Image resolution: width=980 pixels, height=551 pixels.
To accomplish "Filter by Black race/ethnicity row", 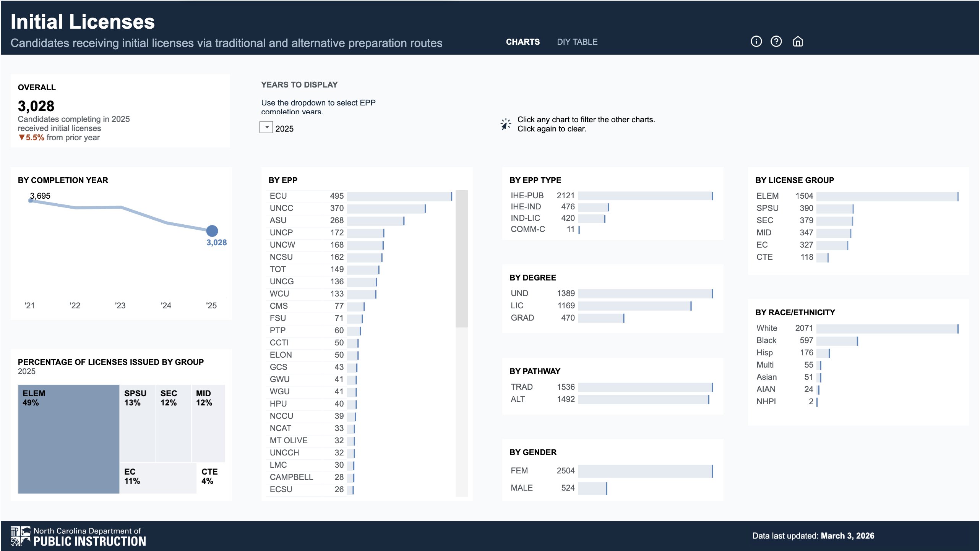I will 837,341.
